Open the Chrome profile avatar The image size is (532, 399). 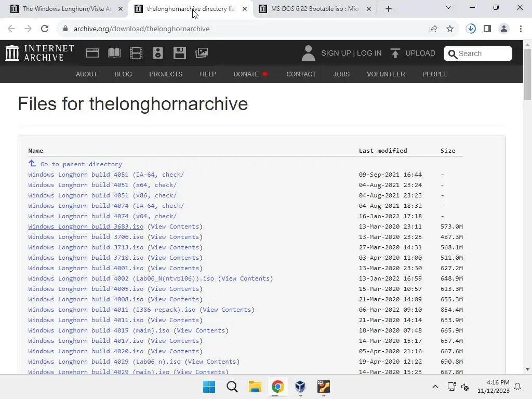pos(504,29)
